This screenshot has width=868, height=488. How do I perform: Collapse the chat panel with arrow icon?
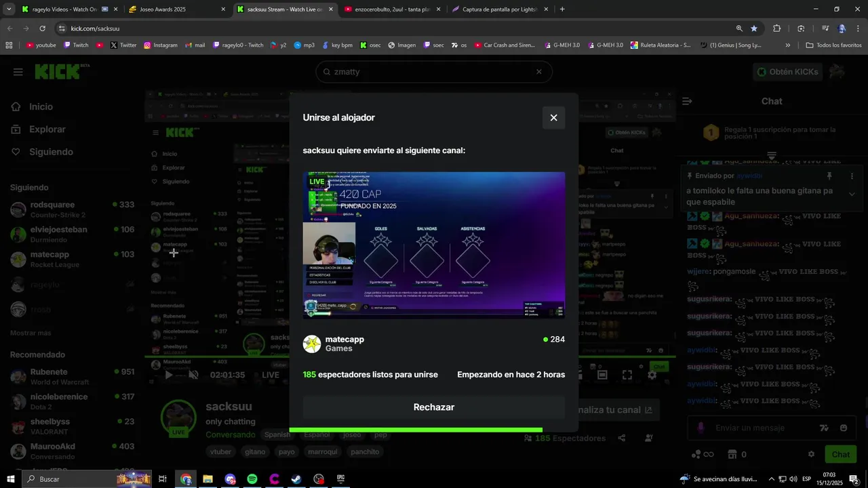click(687, 101)
